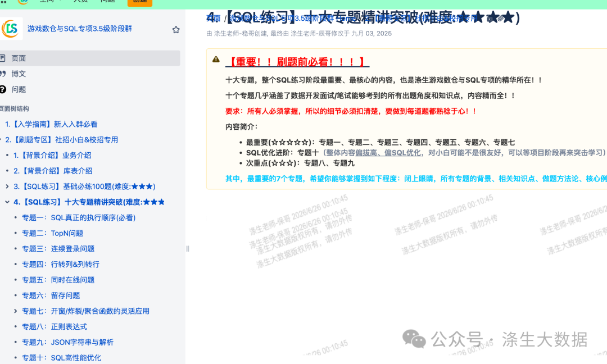607x364 pixels.
Task: Expand the 专题七 tree node
Action: [x=15, y=311]
